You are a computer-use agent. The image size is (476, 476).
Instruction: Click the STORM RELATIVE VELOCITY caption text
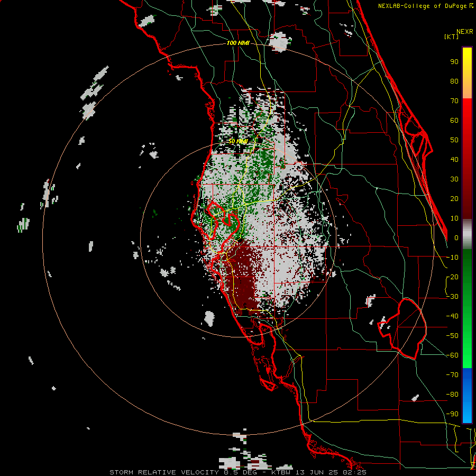pos(164,472)
